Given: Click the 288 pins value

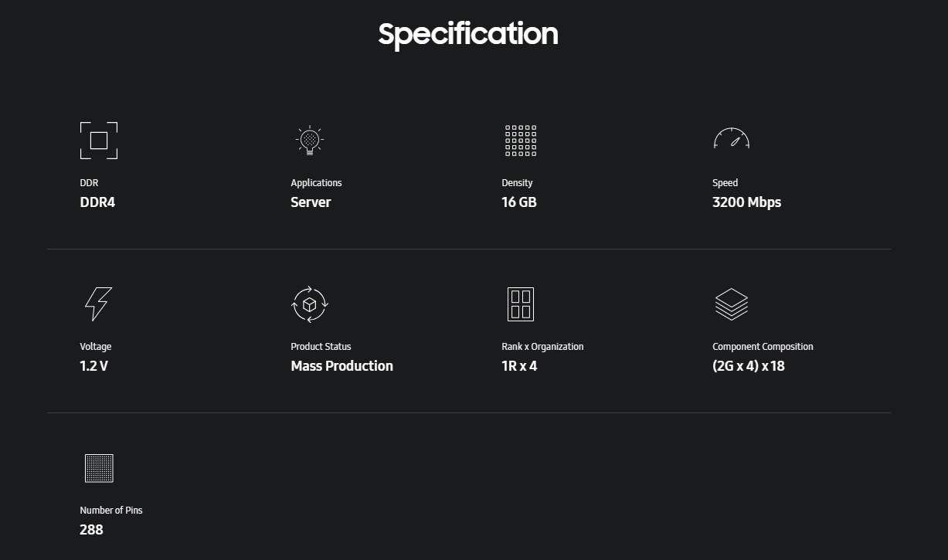Looking at the screenshot, I should 91,530.
